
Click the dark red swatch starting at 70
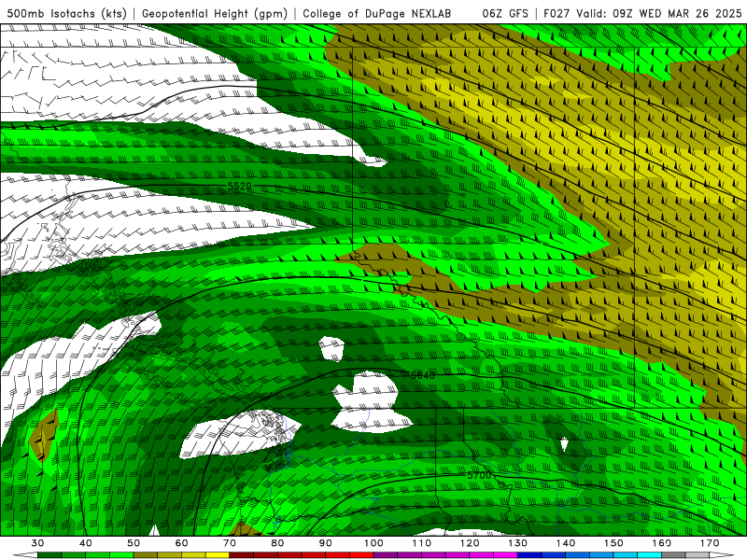click(242, 555)
